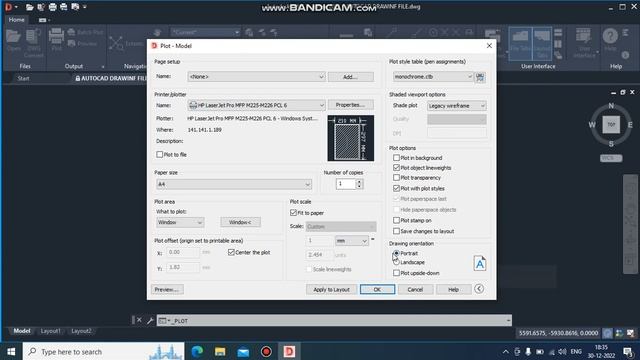Click the X icon beside command bar
640x360 pixels.
click(x=139, y=320)
